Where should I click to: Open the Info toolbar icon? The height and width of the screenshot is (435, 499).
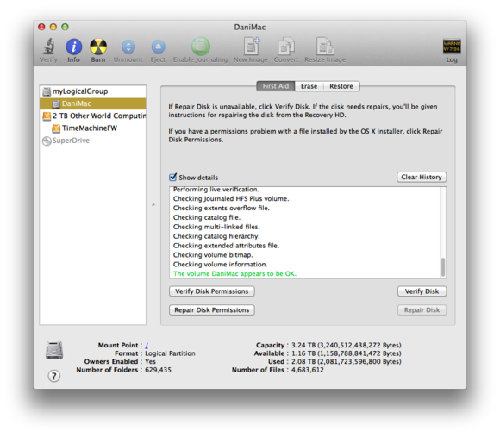tap(74, 47)
